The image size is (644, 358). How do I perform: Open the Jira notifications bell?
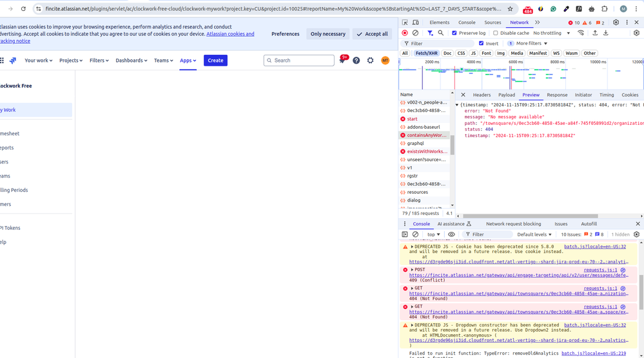(342, 61)
